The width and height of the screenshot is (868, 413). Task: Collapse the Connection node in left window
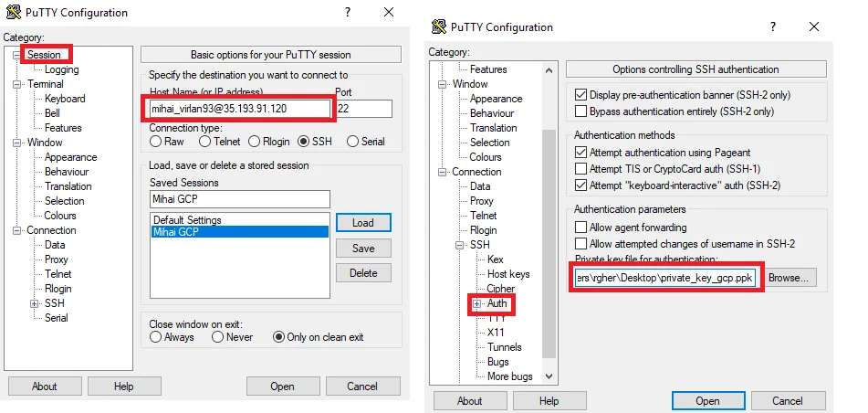[16, 230]
